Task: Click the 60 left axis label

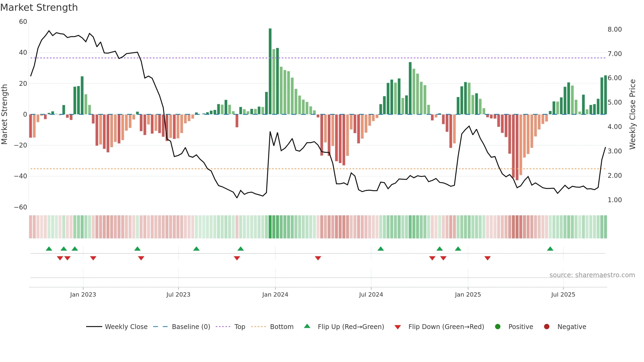Action: (x=23, y=22)
